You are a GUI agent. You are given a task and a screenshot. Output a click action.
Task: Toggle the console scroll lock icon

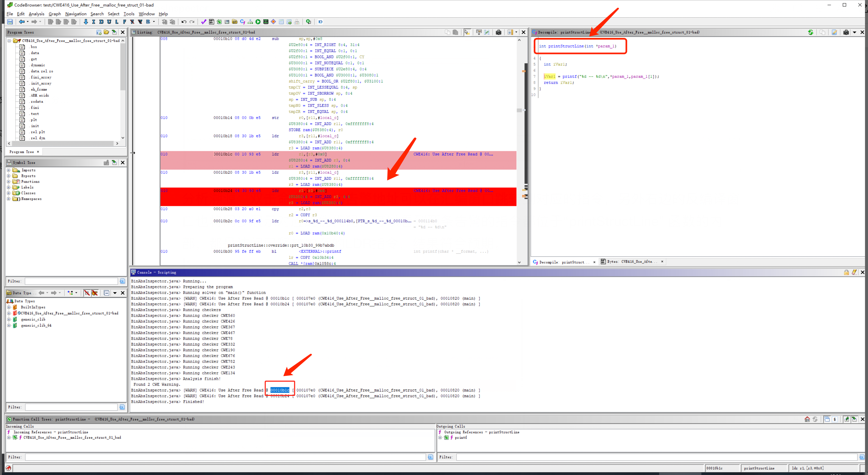[846, 272]
